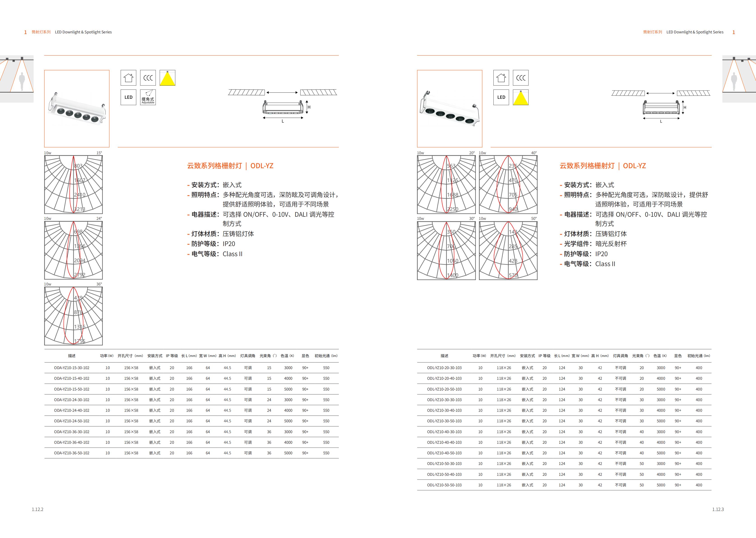Viewport: 756px width, 538px height.
Task: Open the 15° polar light distribution chart
Action: pyautogui.click(x=73, y=184)
